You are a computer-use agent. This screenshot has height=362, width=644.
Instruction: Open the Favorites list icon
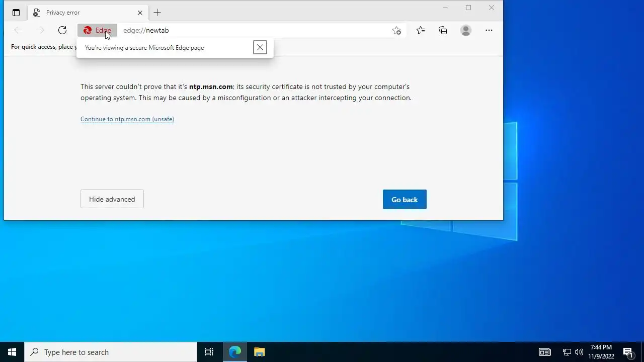(421, 30)
